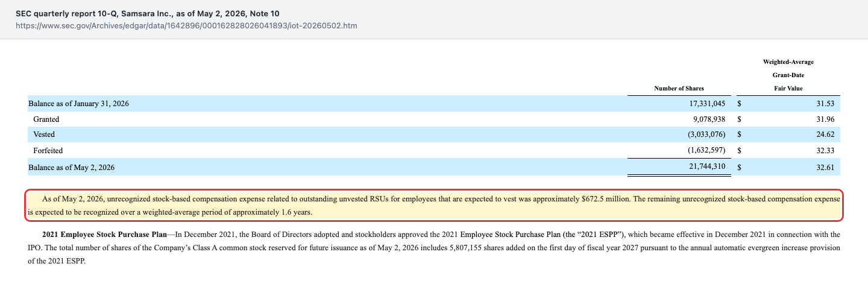
Task: Click the fair value 24.62
Action: (x=825, y=134)
